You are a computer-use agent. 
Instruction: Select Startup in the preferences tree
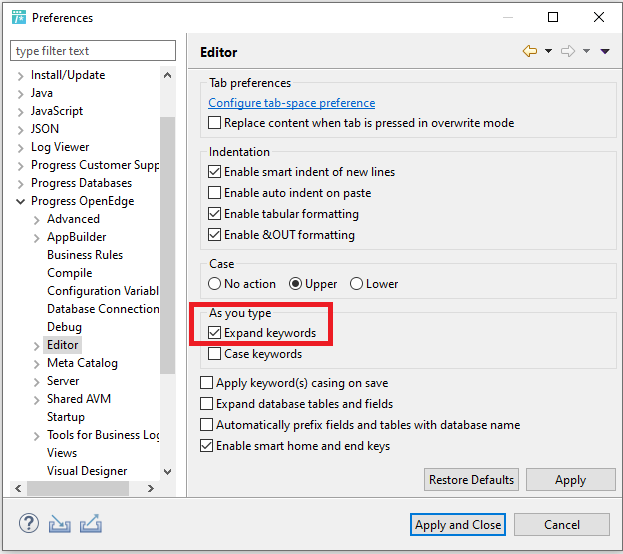(66, 416)
